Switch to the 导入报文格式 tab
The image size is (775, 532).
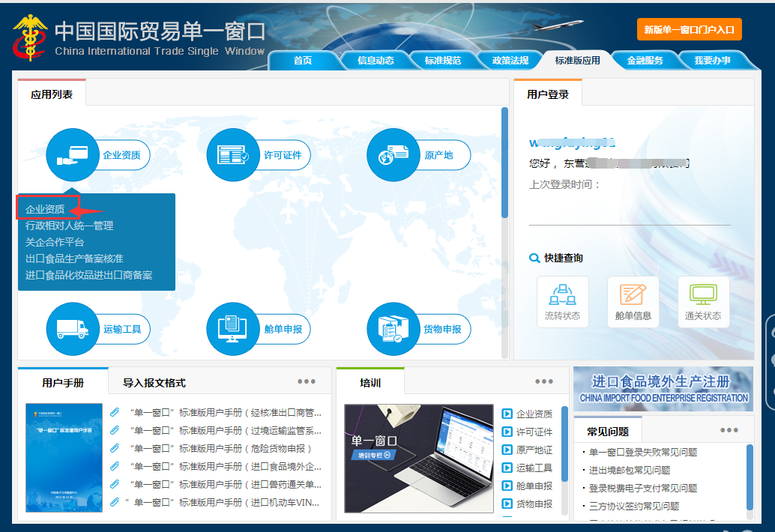click(x=154, y=383)
